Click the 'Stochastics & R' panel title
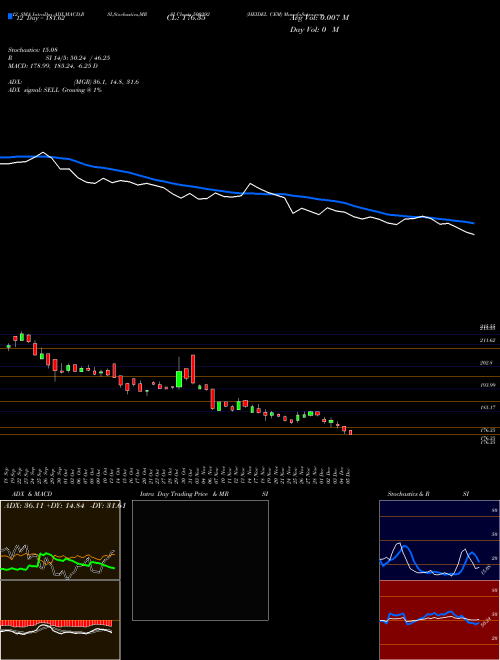 click(408, 494)
